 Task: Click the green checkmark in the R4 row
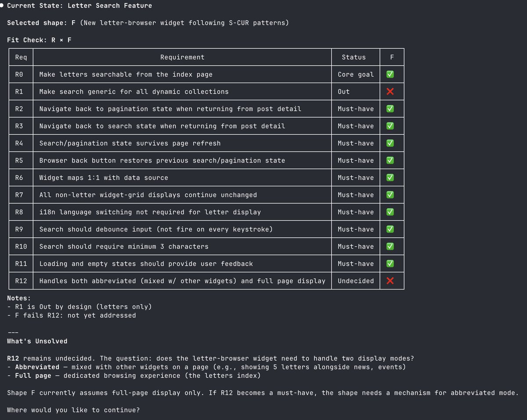390,143
